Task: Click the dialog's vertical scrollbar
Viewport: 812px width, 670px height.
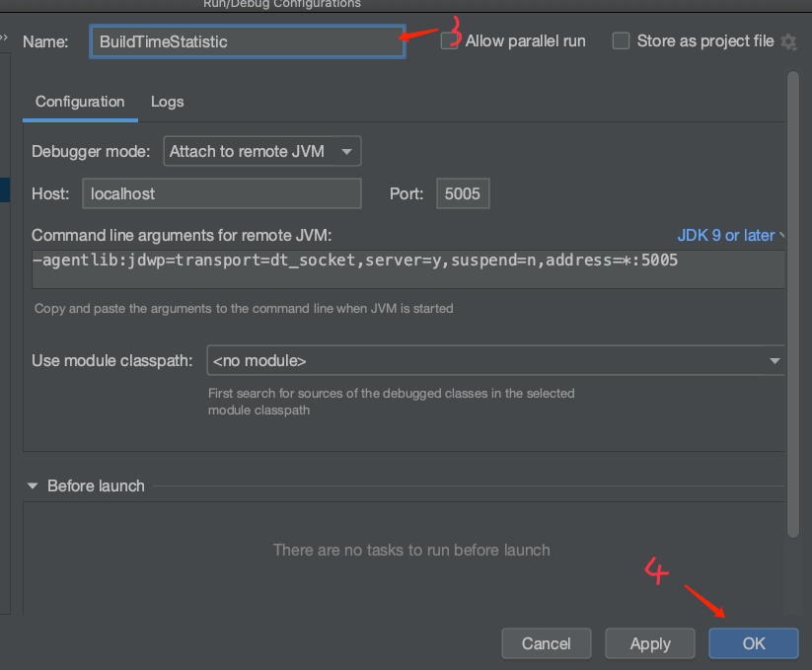Action: click(793, 306)
